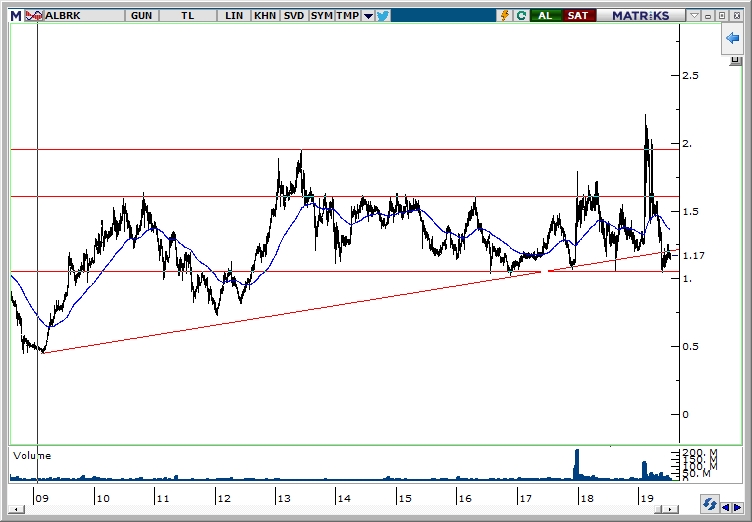Click the green refresh C icon

[521, 16]
